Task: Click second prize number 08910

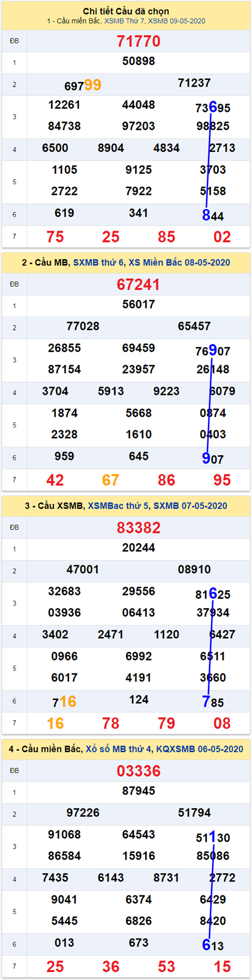Action: [194, 569]
